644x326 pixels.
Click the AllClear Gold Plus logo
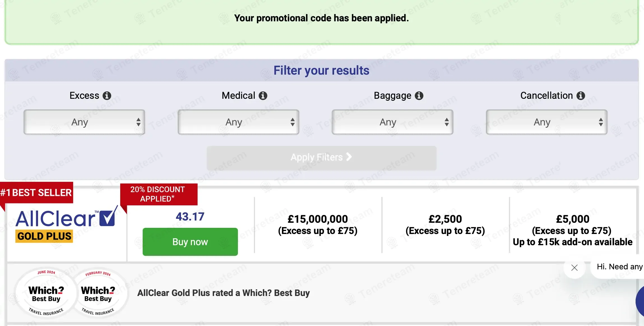66,224
